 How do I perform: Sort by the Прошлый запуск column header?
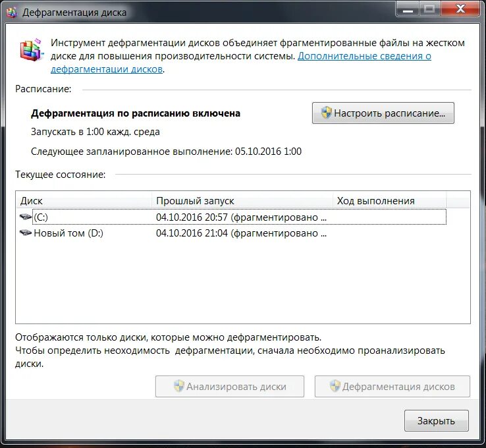[242, 200]
